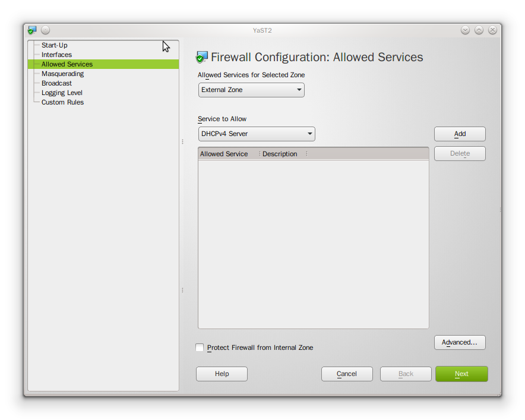Minimize the YaST2 window

pos(465,30)
